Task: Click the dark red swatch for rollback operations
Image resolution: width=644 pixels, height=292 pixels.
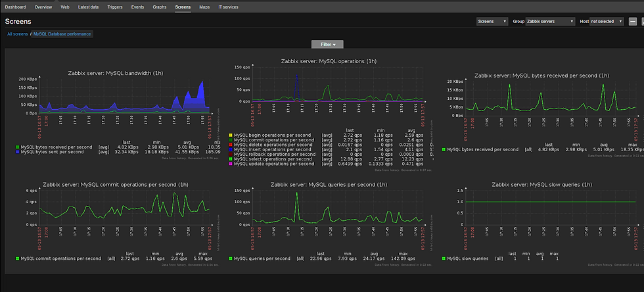Action: pos(231,155)
